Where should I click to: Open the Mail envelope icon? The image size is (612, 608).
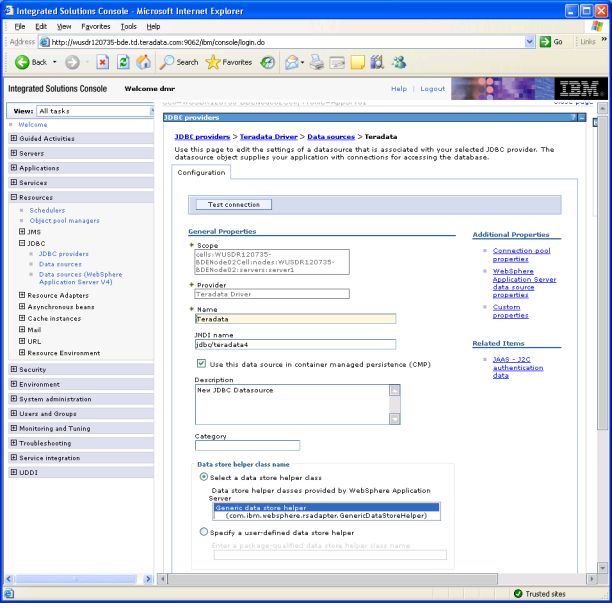pos(292,62)
